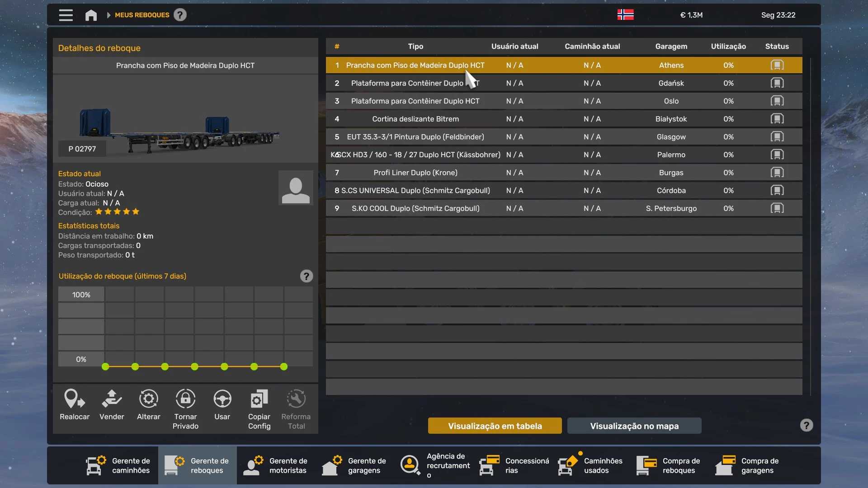The width and height of the screenshot is (868, 488).
Task: Sort table by Garagem column
Action: pyautogui.click(x=671, y=46)
